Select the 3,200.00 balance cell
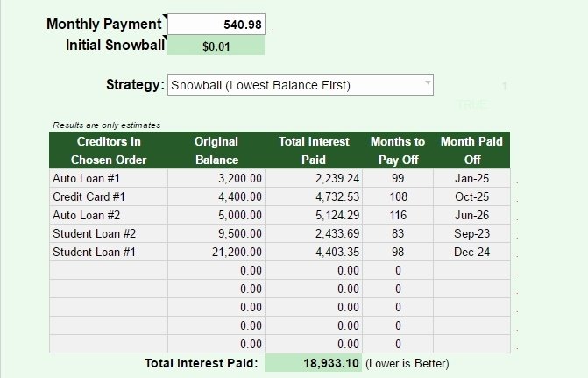588x378 pixels. pyautogui.click(x=216, y=178)
